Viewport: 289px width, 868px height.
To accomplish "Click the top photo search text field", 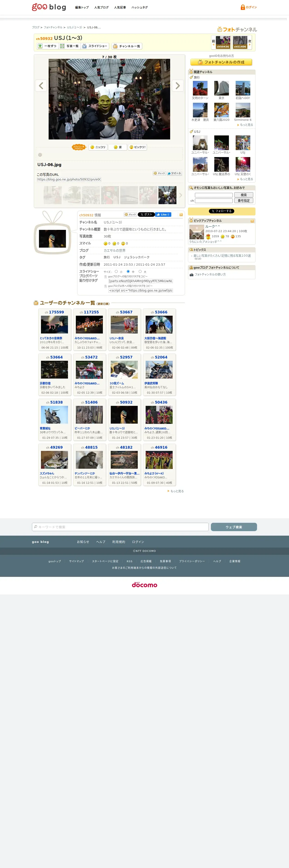I will [214, 195].
